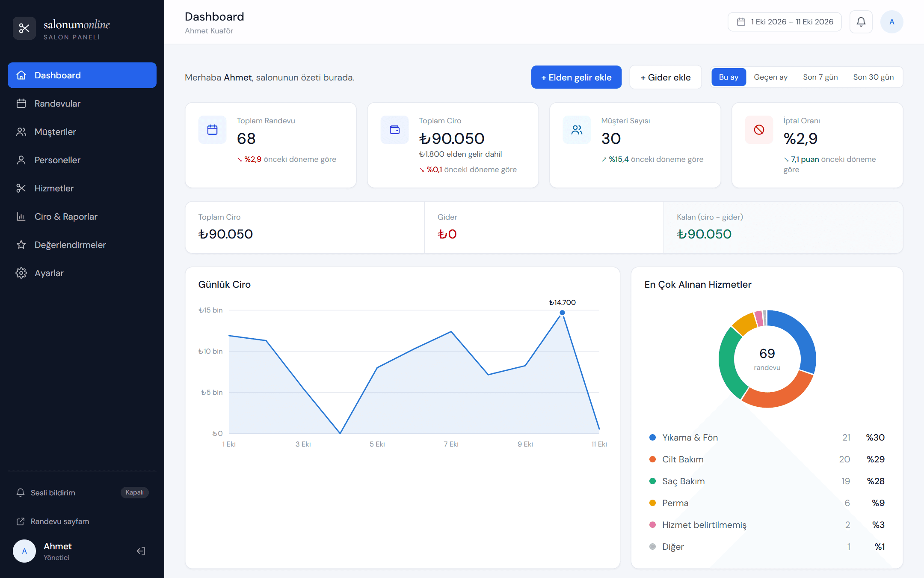Select the Son 7 gün period filter
The image size is (924, 578).
click(x=820, y=77)
